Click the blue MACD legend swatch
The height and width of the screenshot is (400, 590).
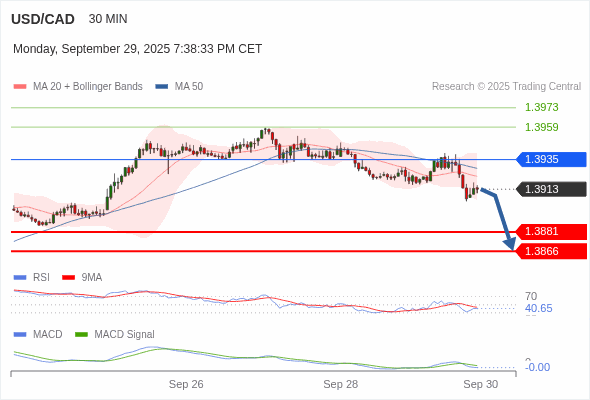click(20, 335)
